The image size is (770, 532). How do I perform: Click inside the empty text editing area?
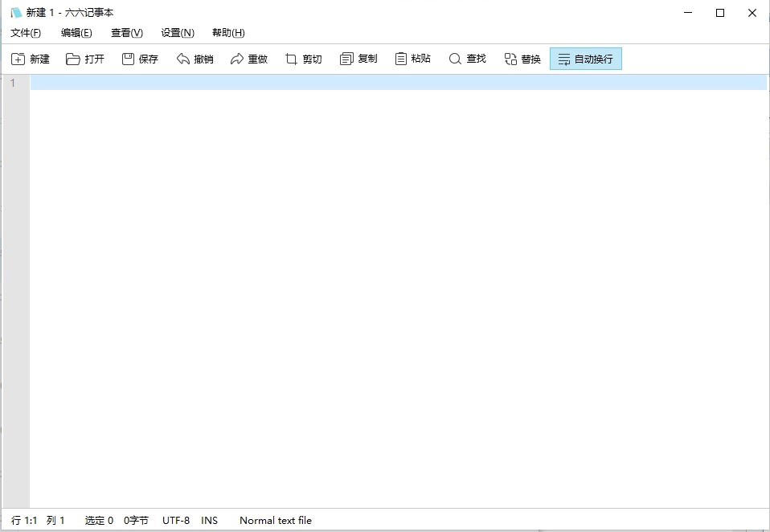398,281
